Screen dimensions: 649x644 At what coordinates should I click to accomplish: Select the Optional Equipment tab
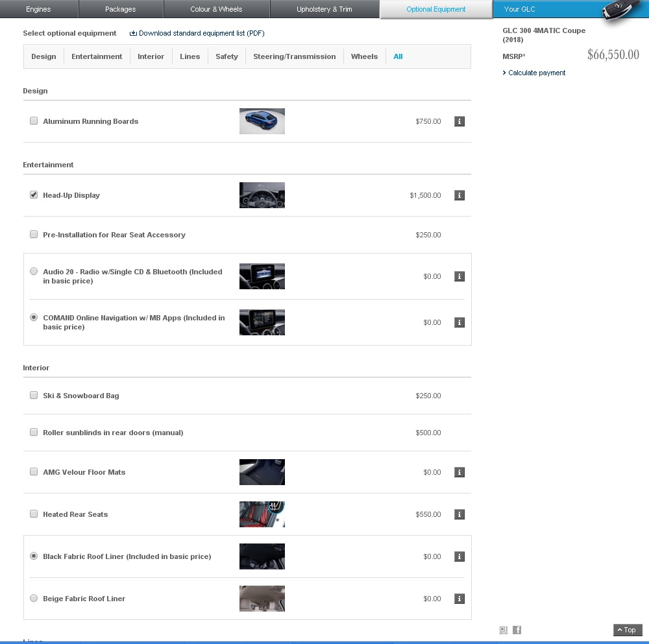click(x=436, y=9)
